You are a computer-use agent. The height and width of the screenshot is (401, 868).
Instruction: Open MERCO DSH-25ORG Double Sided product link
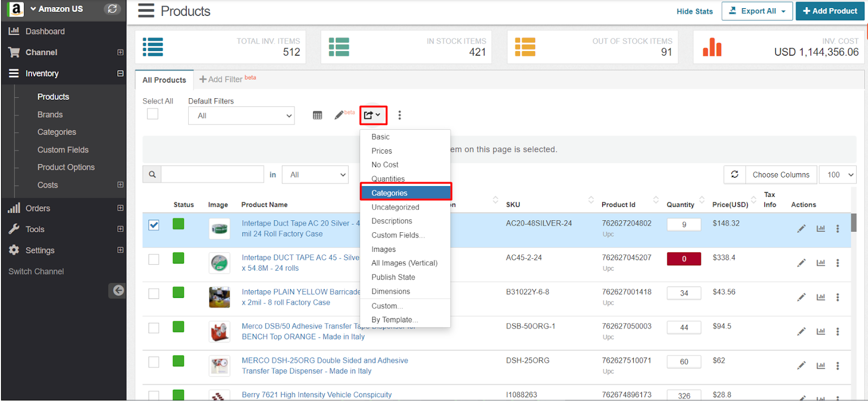pos(325,366)
